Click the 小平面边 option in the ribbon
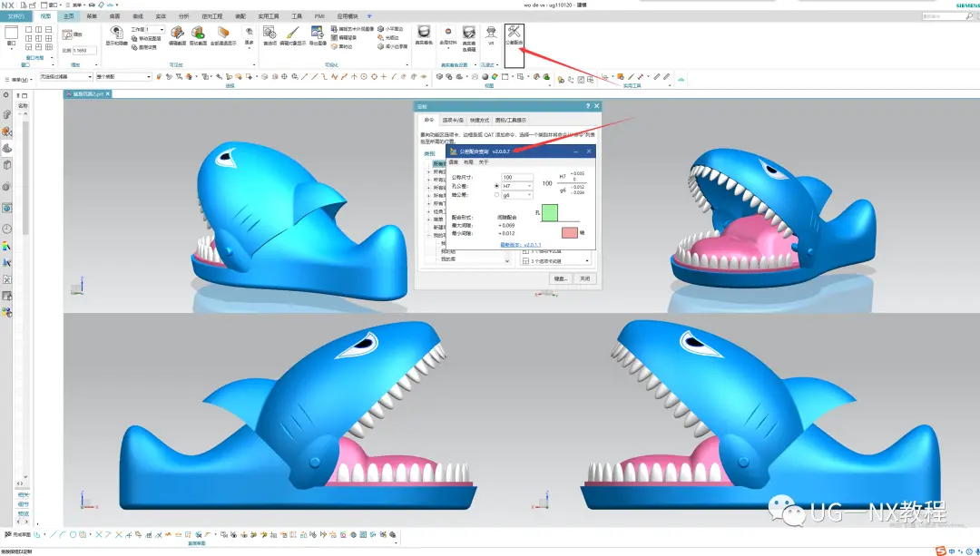The image size is (980, 556). point(390,29)
